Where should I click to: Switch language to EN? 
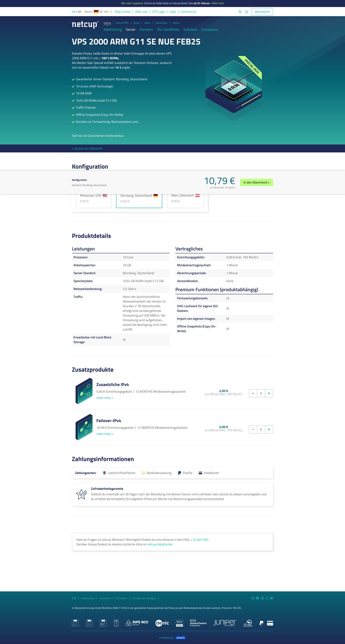coord(73,12)
